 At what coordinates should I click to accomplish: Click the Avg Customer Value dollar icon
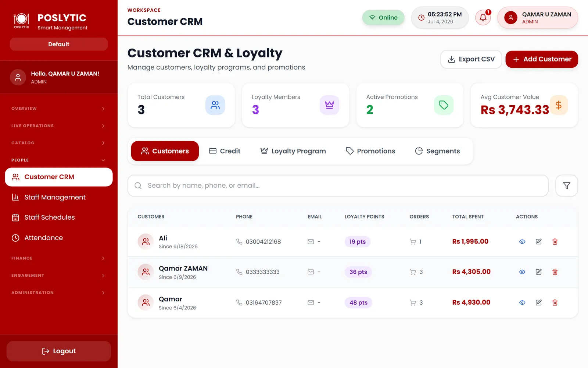558,105
